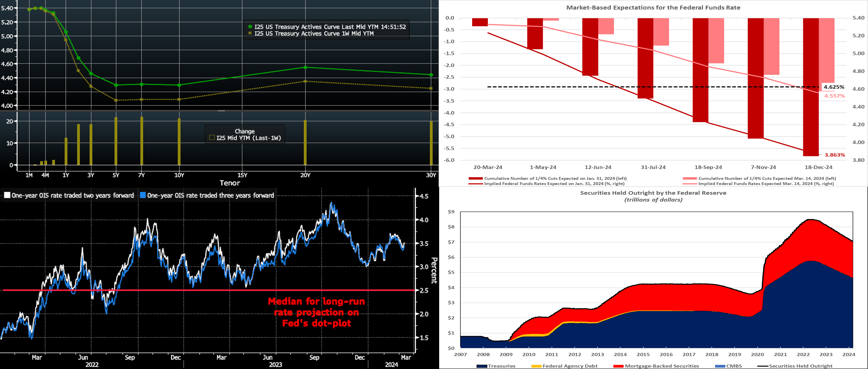Image resolution: width=868 pixels, height=369 pixels.
Task: Click yellow star legend marker for 1W Mid YTM
Action: pyautogui.click(x=250, y=34)
